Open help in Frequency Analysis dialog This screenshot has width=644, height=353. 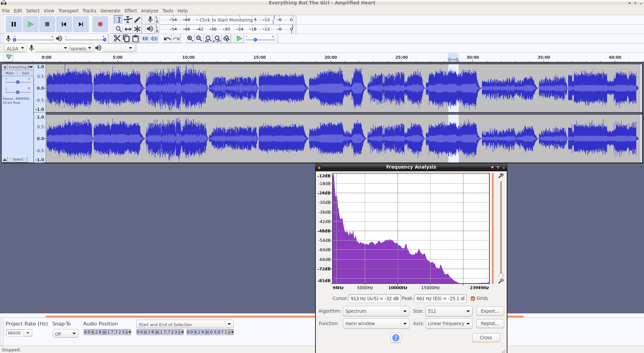click(396, 338)
